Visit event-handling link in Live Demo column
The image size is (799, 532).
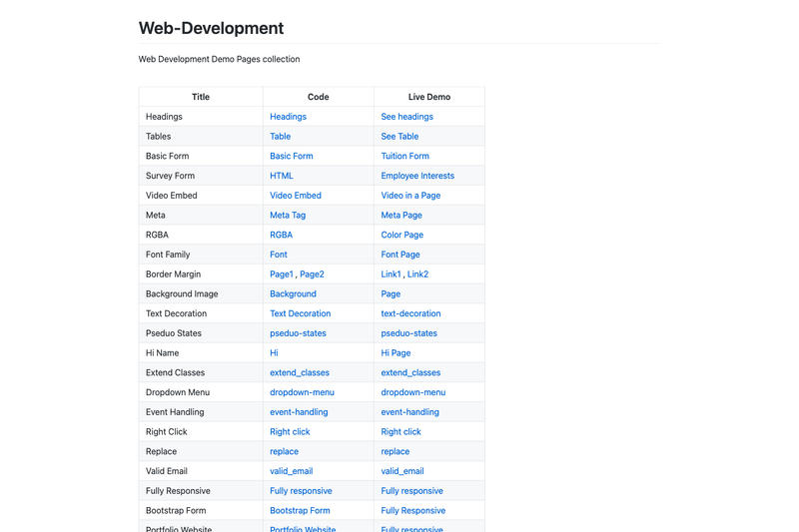409,412
